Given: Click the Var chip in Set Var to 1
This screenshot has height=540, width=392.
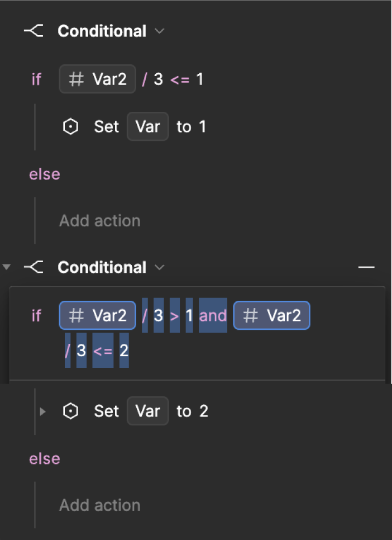Looking at the screenshot, I should click(x=147, y=126).
